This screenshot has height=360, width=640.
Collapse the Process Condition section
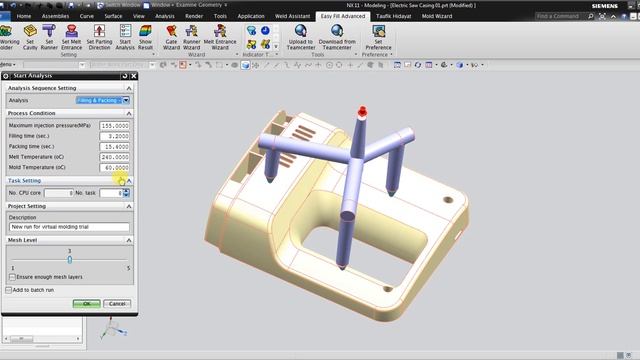click(x=129, y=113)
